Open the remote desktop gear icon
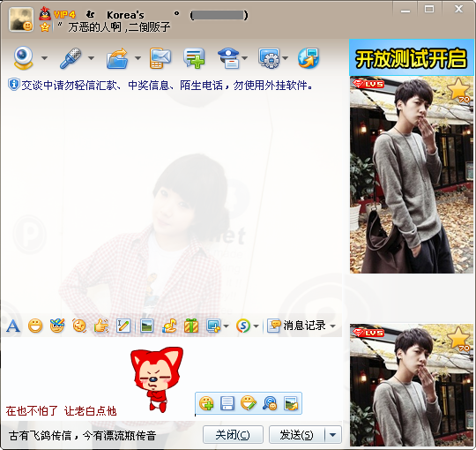 (269, 58)
